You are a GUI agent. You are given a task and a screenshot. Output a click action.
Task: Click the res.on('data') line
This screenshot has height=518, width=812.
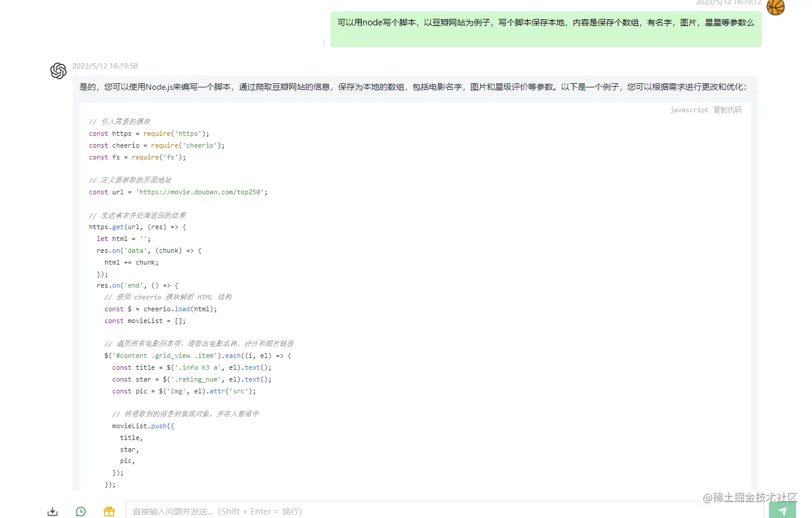click(x=149, y=250)
